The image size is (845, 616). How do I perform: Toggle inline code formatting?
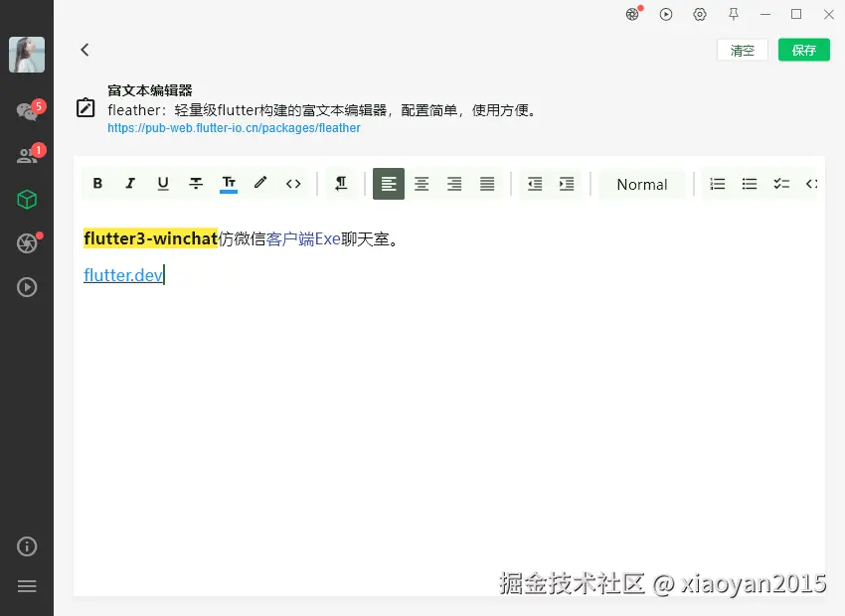[x=294, y=183]
